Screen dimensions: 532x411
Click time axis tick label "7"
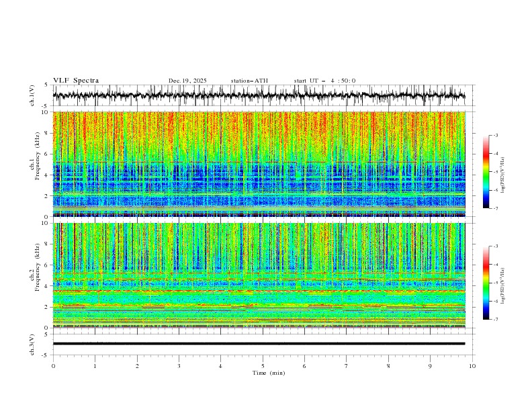347,366
